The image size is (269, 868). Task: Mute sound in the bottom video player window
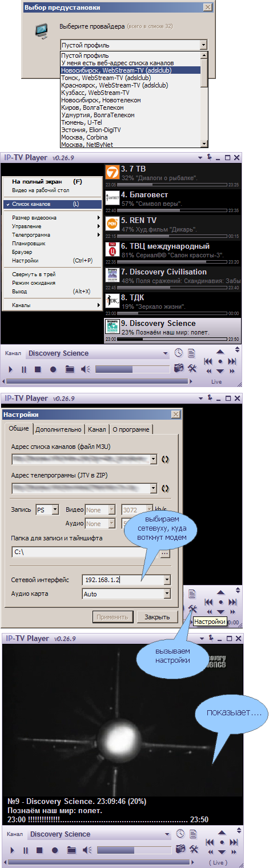point(87,850)
